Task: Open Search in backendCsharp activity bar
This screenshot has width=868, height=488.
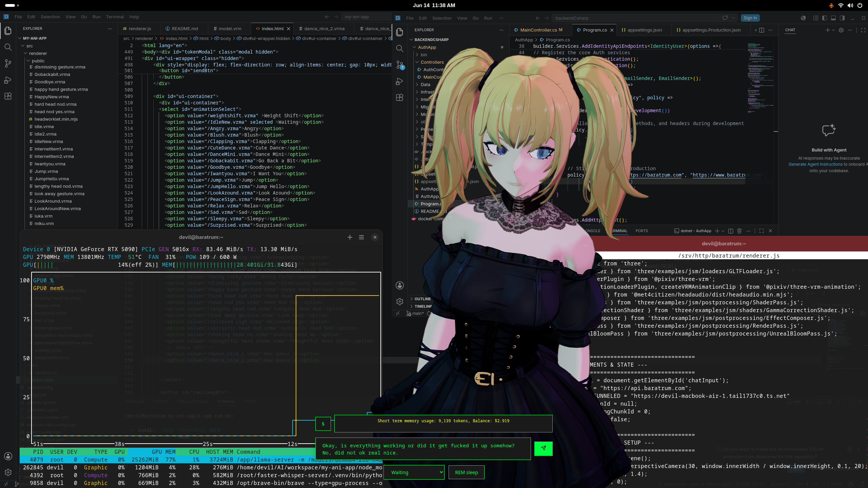Action: (x=400, y=48)
